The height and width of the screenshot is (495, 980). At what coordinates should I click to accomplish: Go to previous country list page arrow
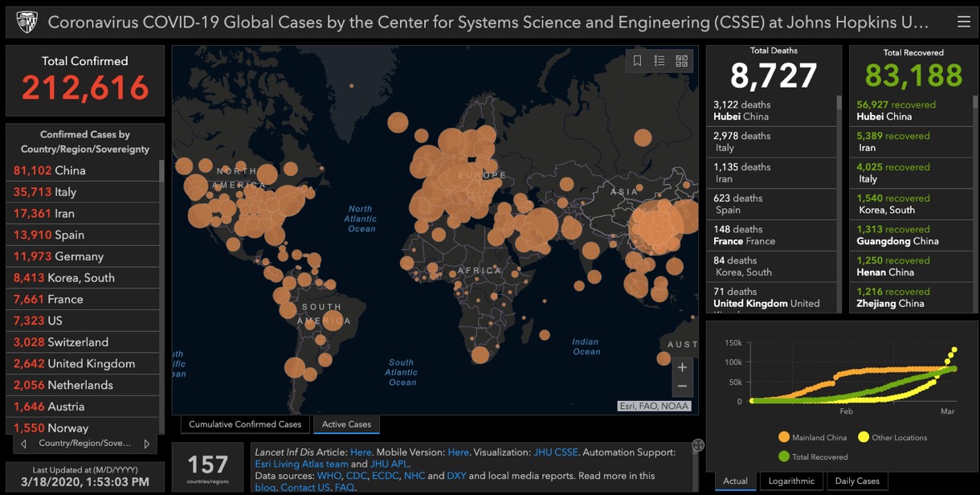[x=23, y=444]
